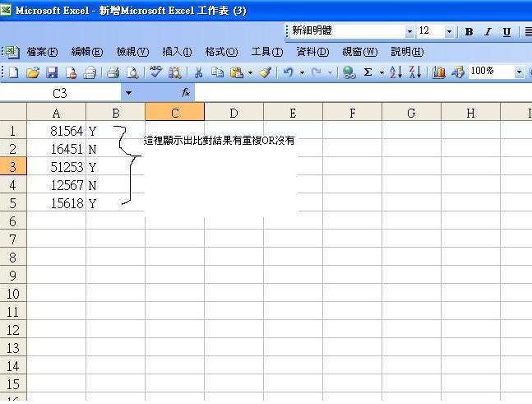Open the 工具(T) menu
The image size is (532, 404).
click(266, 52)
